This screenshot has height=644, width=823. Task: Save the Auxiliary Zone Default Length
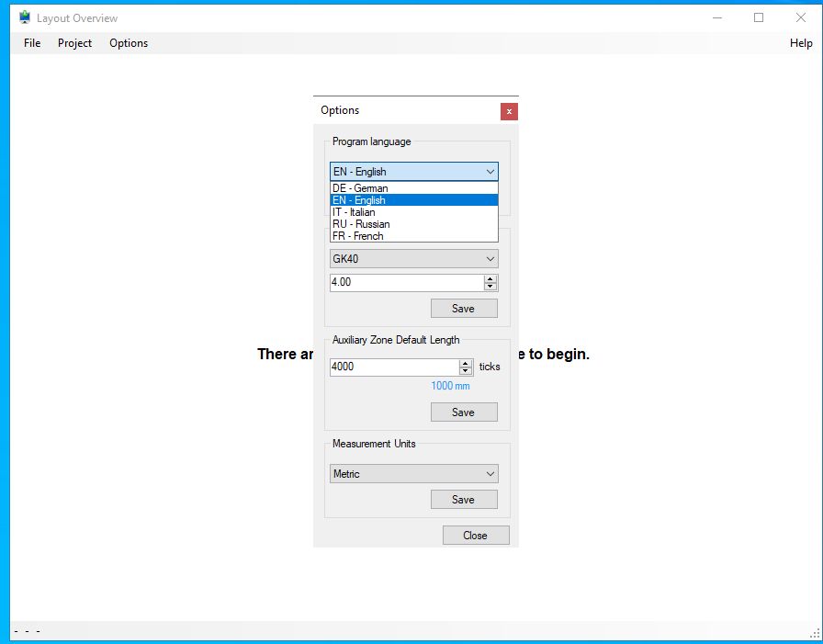(464, 412)
